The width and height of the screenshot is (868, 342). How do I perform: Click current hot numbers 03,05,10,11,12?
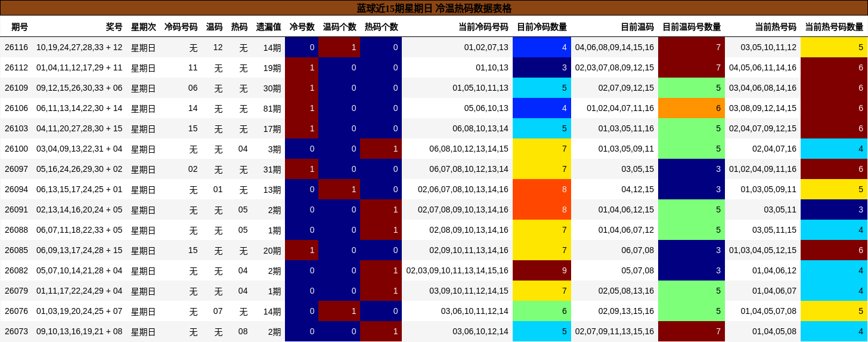[x=768, y=47]
